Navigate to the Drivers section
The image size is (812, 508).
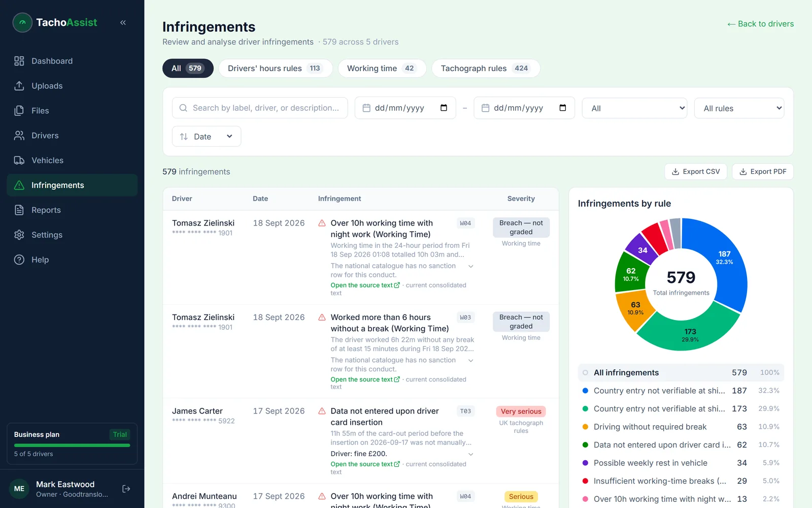(x=72, y=136)
